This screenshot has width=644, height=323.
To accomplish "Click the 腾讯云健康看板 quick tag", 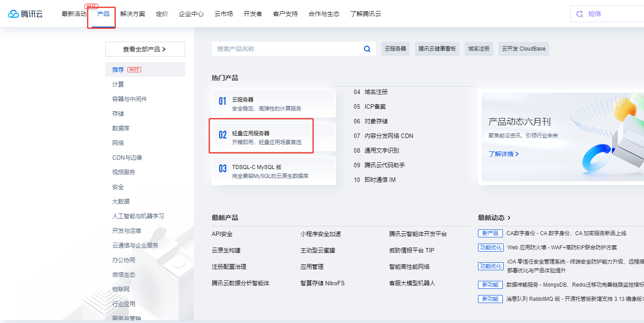I will (437, 49).
